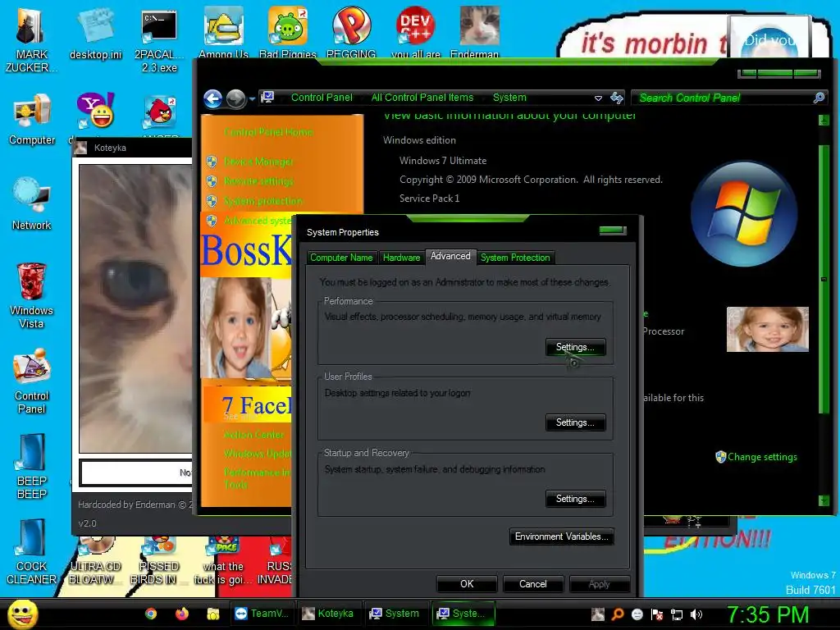Select the Computer desktop icon

[x=32, y=120]
